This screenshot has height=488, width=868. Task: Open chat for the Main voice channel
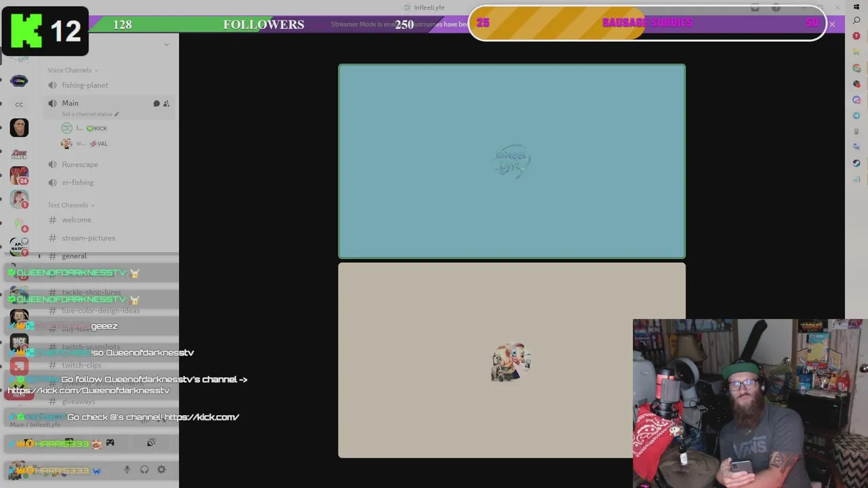(x=157, y=104)
